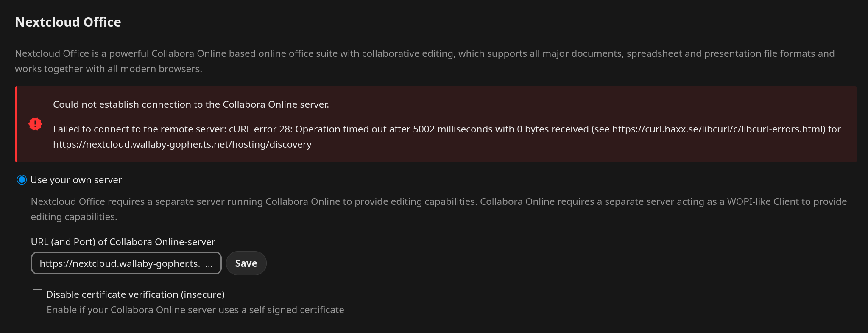Select the "Use your own server" radio button
This screenshot has width=868, height=333.
[22, 180]
